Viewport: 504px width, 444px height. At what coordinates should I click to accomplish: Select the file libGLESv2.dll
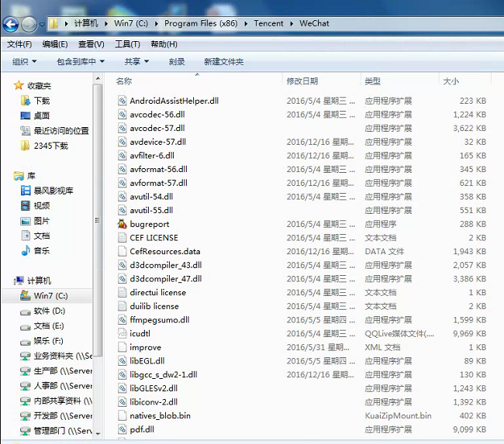(154, 388)
